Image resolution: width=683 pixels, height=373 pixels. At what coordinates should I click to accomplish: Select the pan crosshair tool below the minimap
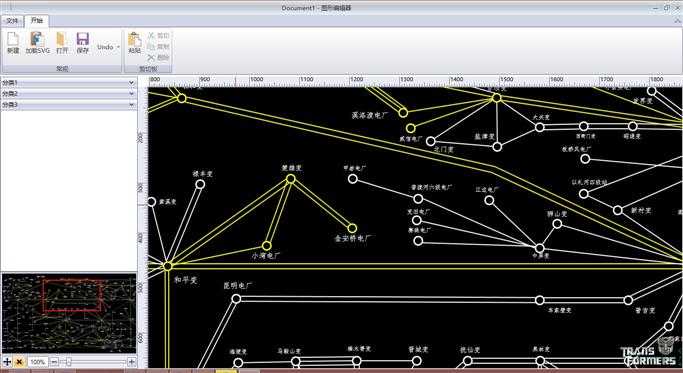7,362
